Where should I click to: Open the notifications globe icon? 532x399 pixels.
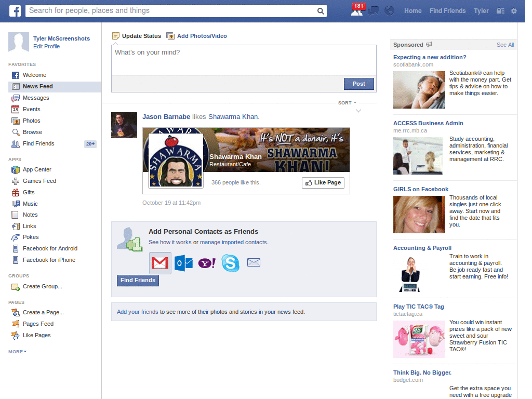pos(390,11)
